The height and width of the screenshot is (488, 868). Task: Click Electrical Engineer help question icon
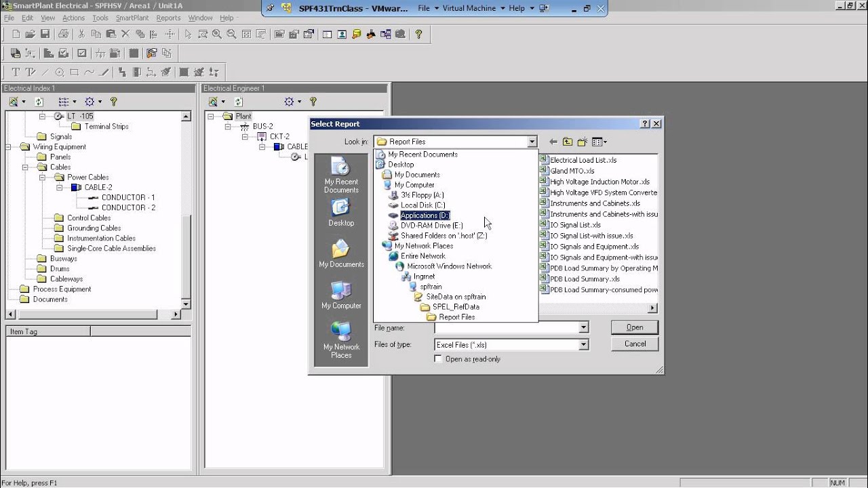pyautogui.click(x=313, y=102)
